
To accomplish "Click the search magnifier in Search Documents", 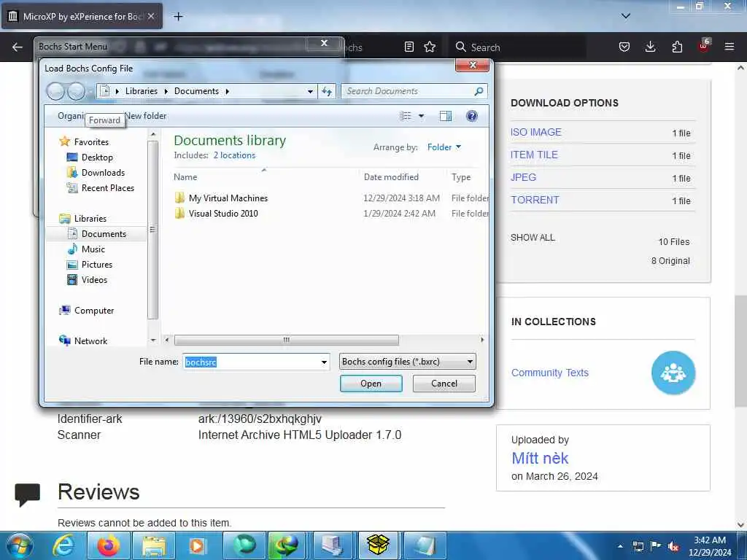I will click(x=479, y=91).
